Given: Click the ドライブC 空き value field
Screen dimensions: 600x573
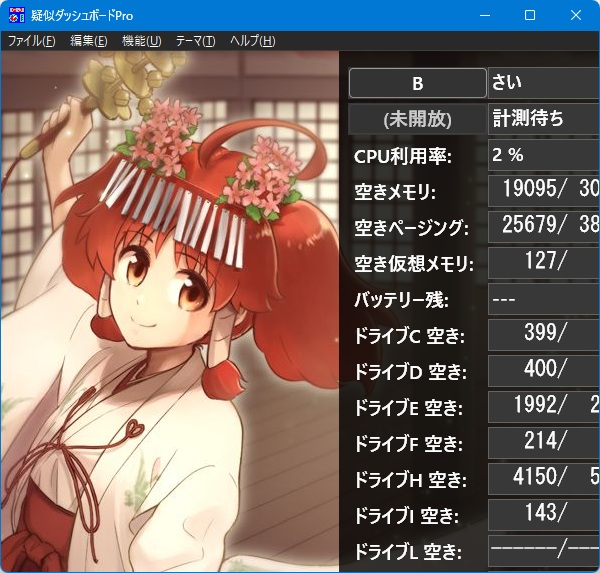Looking at the screenshot, I should (543, 335).
